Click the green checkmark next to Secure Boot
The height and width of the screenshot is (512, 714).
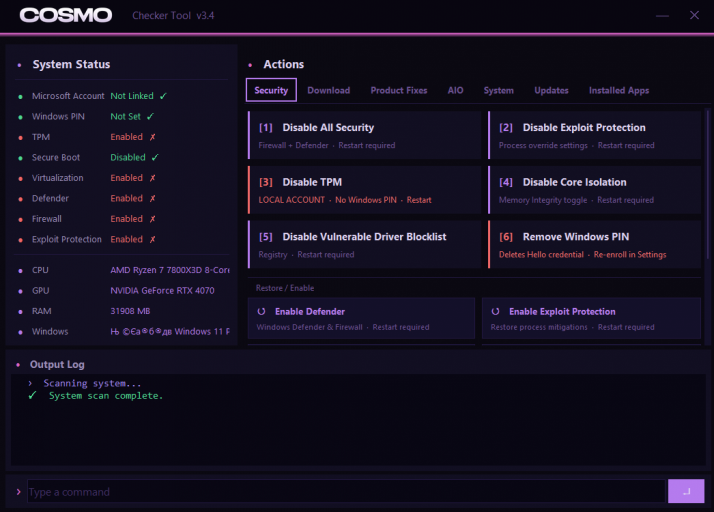click(155, 158)
